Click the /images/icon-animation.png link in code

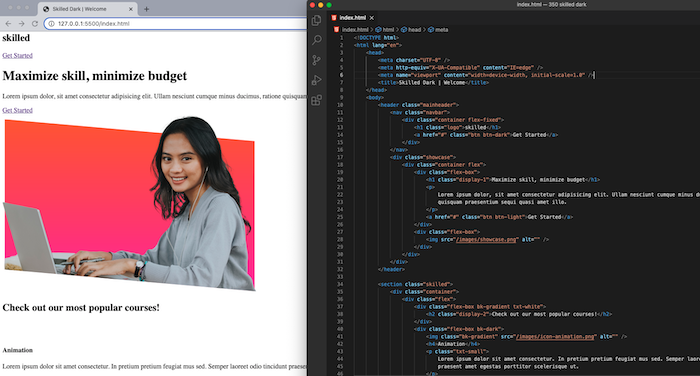[x=555, y=336]
